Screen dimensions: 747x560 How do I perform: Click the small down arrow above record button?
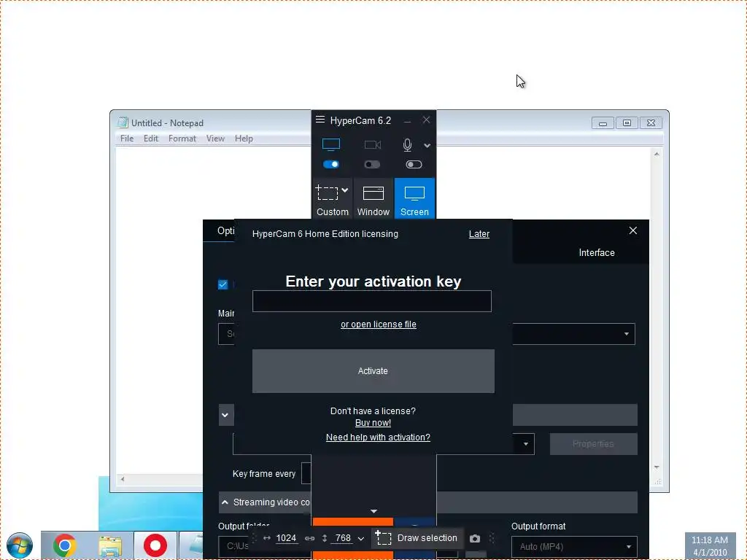(x=374, y=511)
